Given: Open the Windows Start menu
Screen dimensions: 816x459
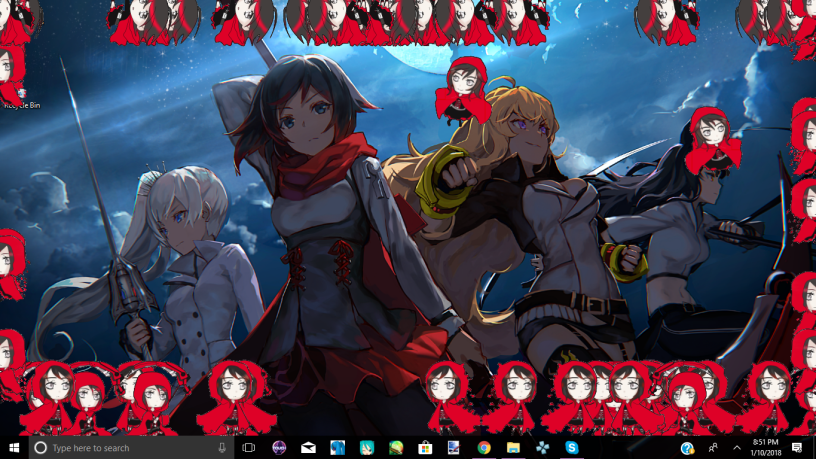Looking at the screenshot, I should [14, 448].
